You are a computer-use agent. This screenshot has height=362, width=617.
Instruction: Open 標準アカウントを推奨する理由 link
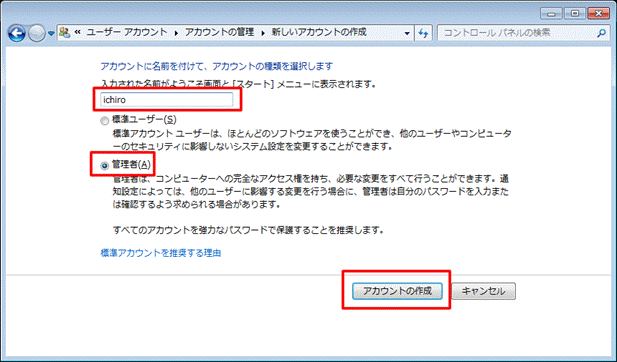click(161, 253)
